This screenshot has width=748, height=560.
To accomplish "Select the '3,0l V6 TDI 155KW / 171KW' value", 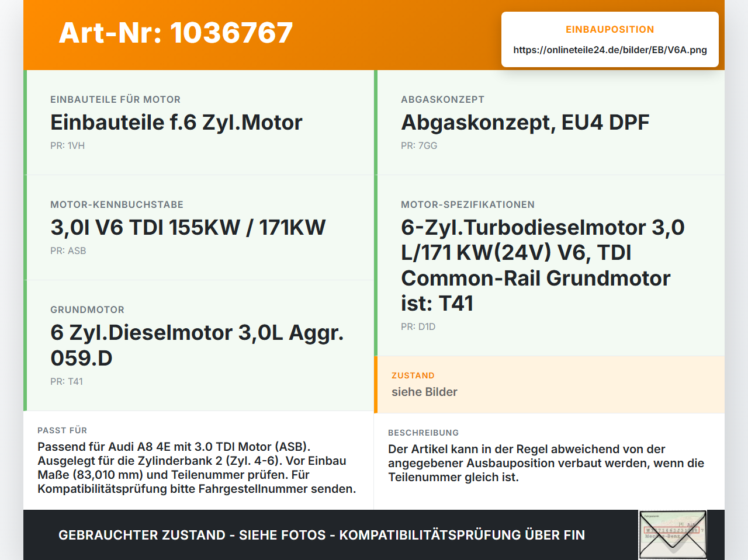I will tap(188, 228).
